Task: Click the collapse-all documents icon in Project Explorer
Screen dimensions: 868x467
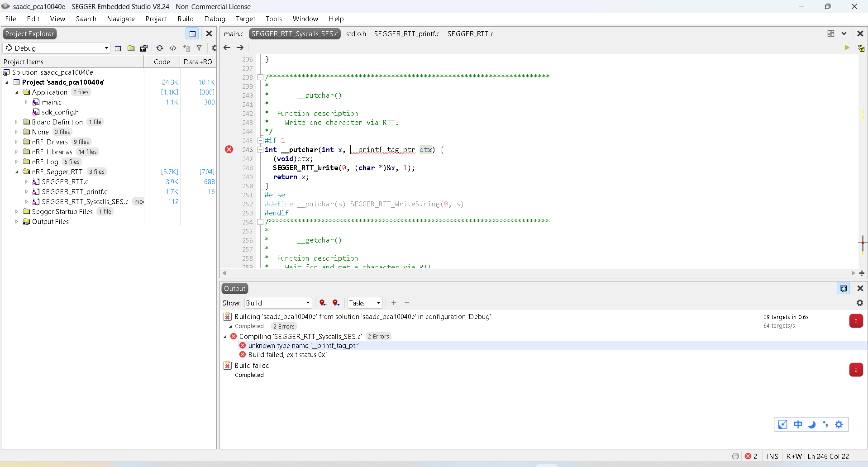Action: coord(186,48)
